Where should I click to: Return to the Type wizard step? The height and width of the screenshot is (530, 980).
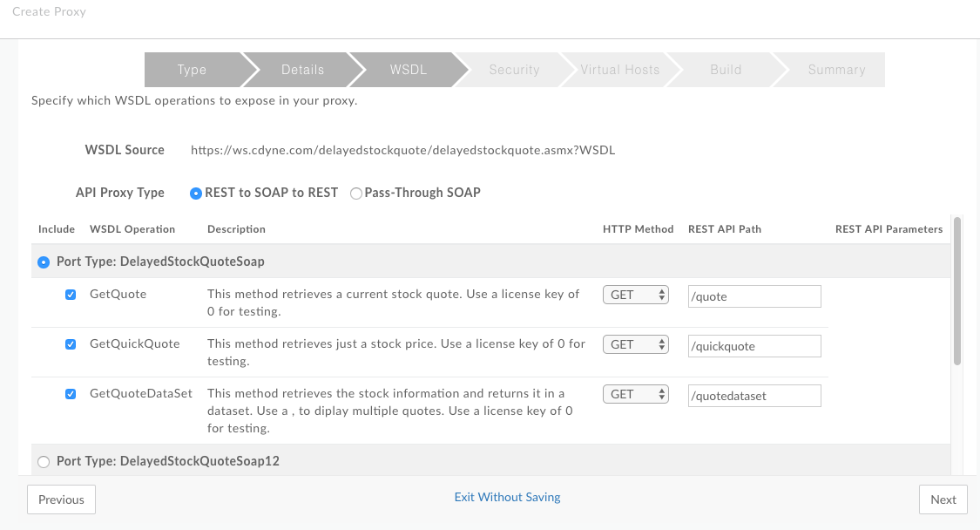click(x=192, y=70)
